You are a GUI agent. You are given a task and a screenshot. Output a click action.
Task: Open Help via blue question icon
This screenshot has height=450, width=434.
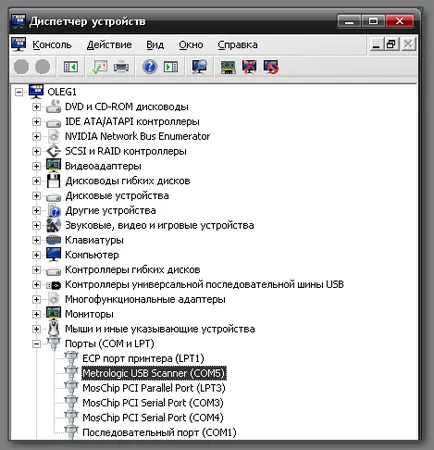coord(150,67)
